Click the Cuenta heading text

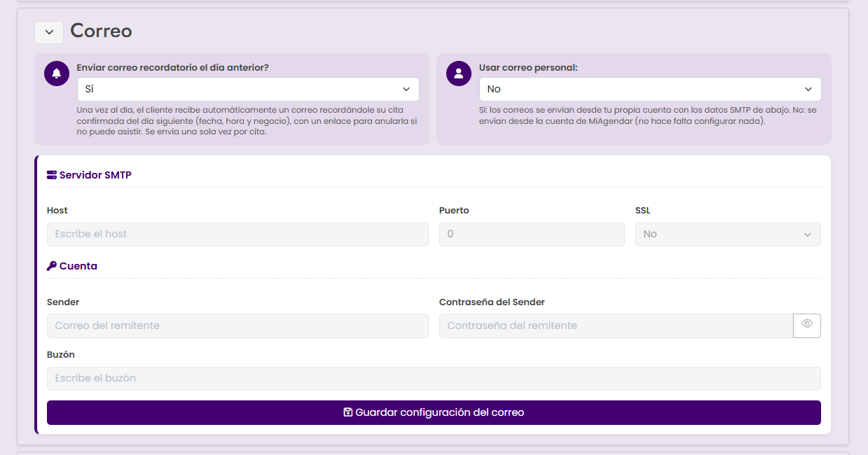pyautogui.click(x=78, y=266)
